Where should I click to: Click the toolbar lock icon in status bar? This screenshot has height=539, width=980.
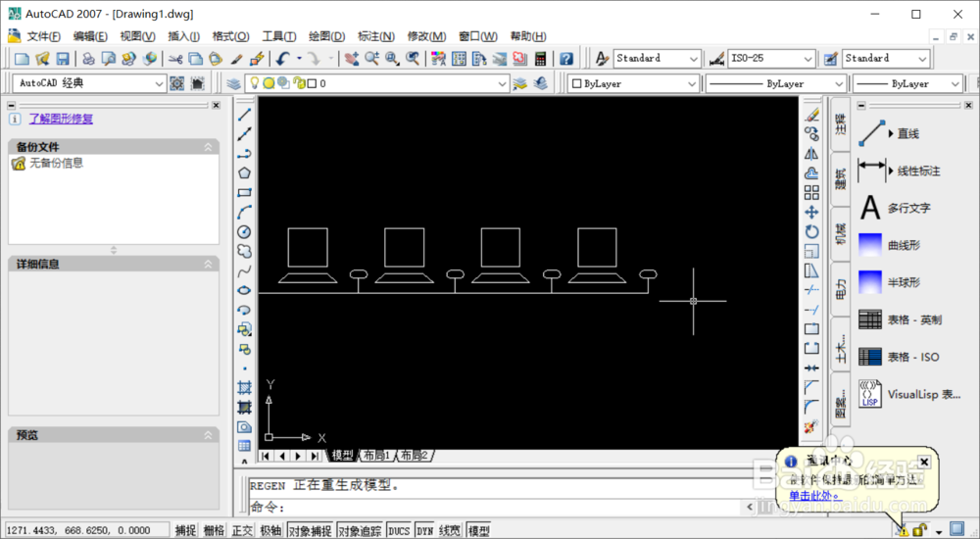[x=919, y=530]
